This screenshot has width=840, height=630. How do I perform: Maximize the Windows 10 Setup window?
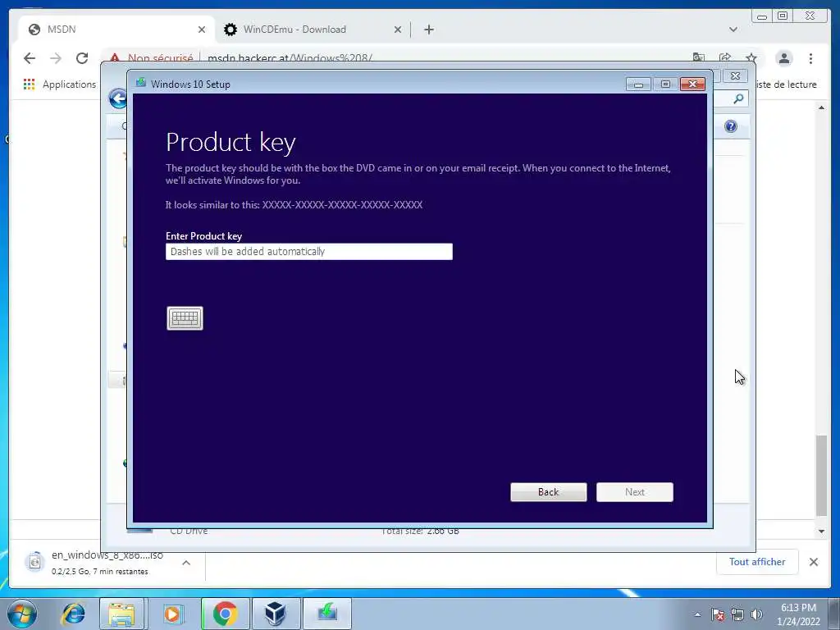click(665, 84)
